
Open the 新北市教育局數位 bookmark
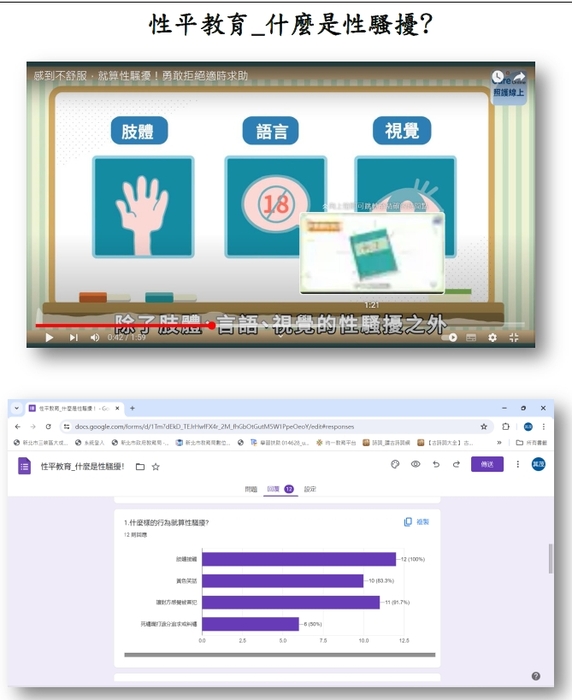(x=203, y=442)
